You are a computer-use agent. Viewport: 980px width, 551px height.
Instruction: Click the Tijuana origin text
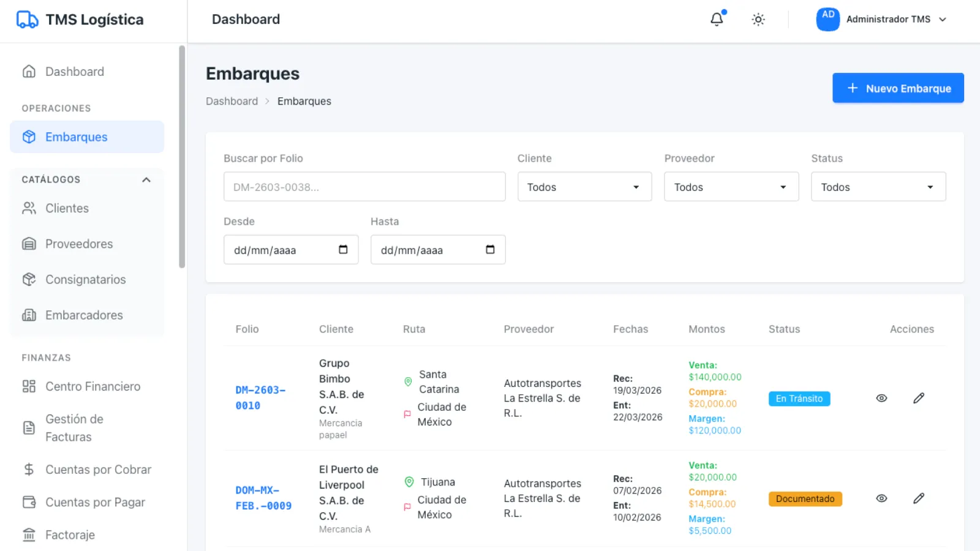(x=438, y=482)
